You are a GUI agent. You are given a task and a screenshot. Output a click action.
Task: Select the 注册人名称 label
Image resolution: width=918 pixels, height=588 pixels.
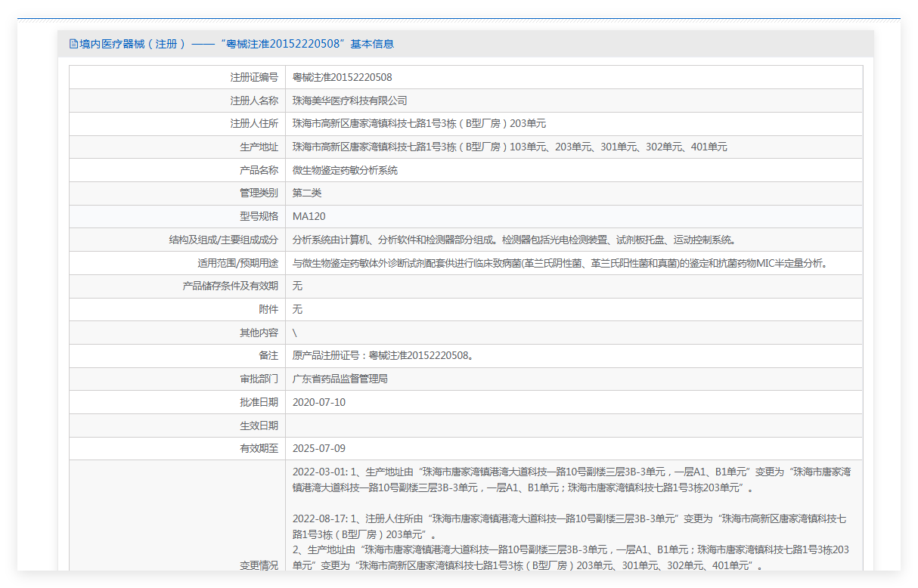pyautogui.click(x=254, y=101)
